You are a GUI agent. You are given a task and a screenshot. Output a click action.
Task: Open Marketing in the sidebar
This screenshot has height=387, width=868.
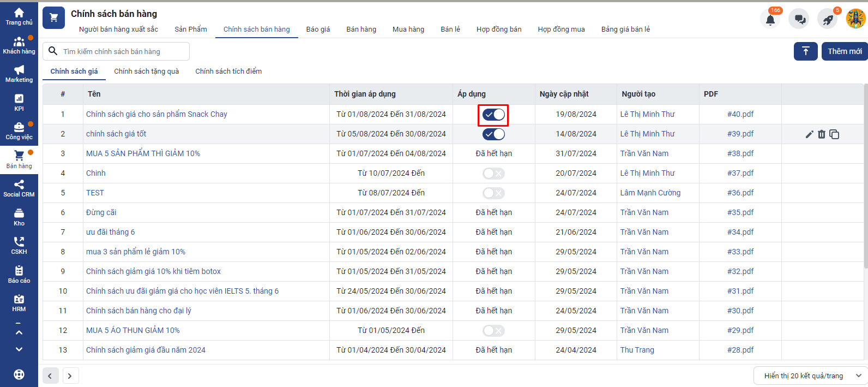[19, 74]
